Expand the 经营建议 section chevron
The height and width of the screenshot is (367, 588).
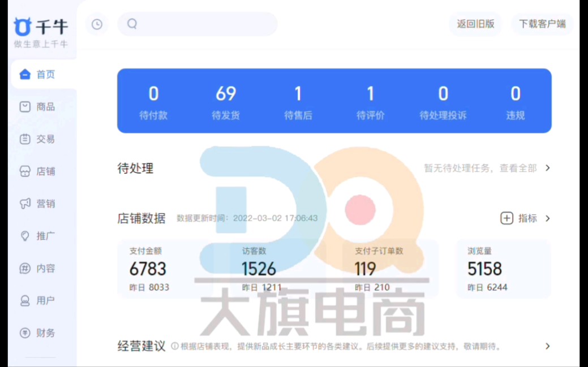[547, 346]
